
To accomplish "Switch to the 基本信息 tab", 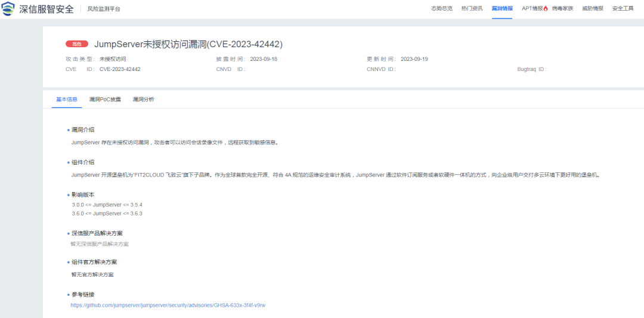I will click(67, 100).
